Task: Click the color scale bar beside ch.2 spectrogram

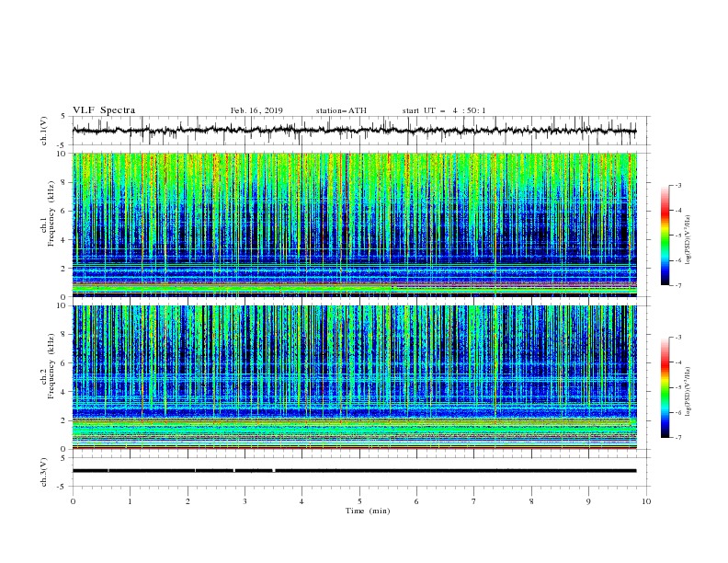Action: pyautogui.click(x=665, y=387)
